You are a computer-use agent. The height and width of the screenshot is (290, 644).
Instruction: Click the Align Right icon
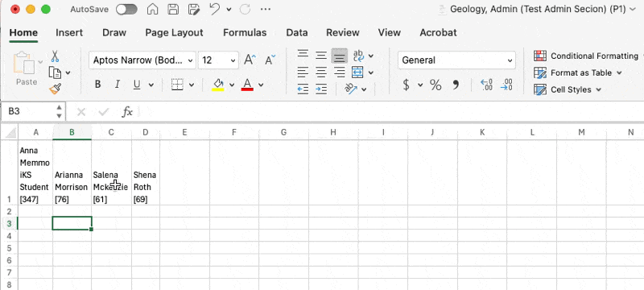(x=339, y=72)
